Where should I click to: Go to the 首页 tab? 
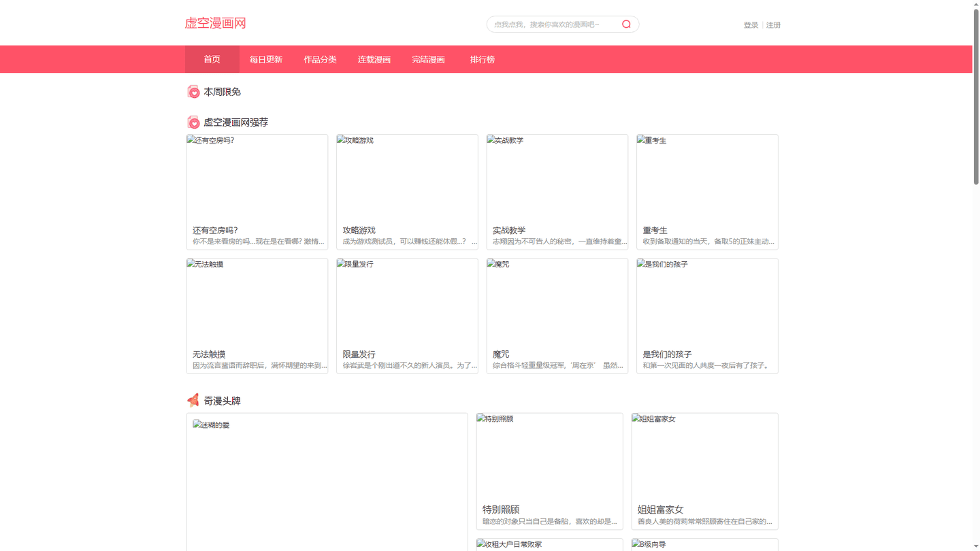point(212,59)
